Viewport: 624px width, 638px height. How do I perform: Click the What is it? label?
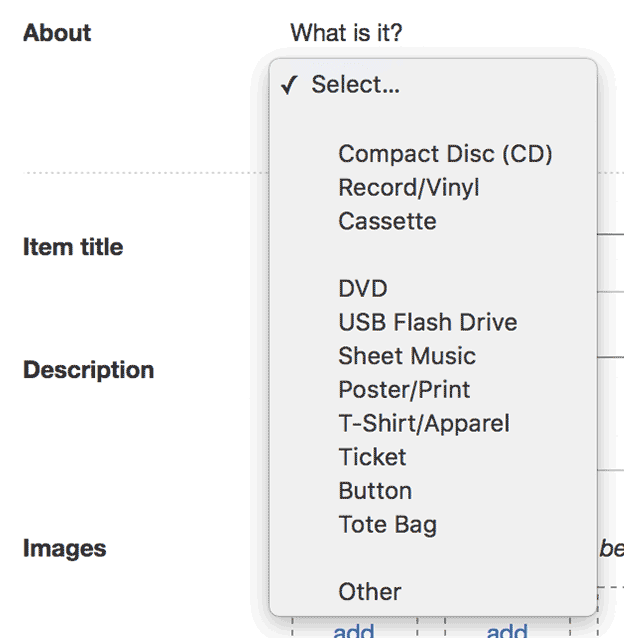tap(346, 33)
